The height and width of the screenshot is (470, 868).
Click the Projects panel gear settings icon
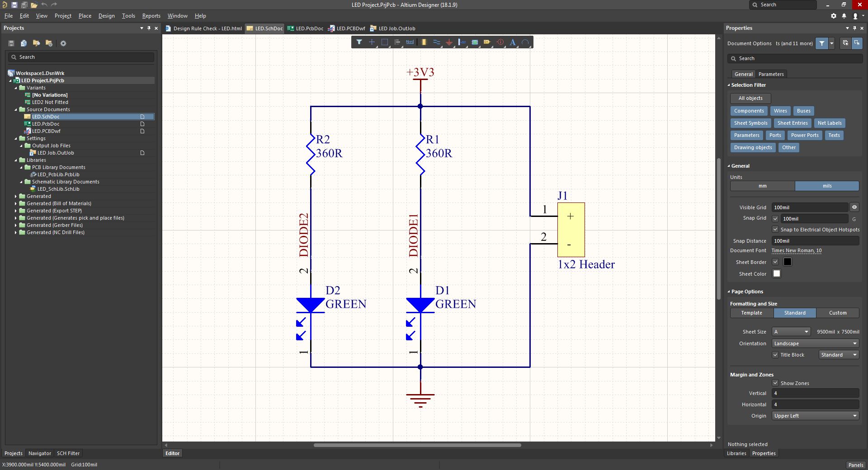point(63,43)
